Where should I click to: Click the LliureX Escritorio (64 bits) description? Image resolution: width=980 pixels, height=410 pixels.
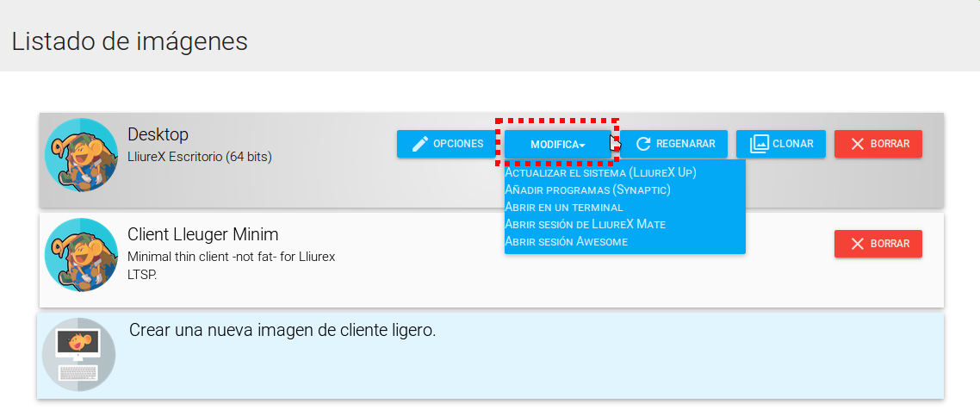tap(199, 157)
